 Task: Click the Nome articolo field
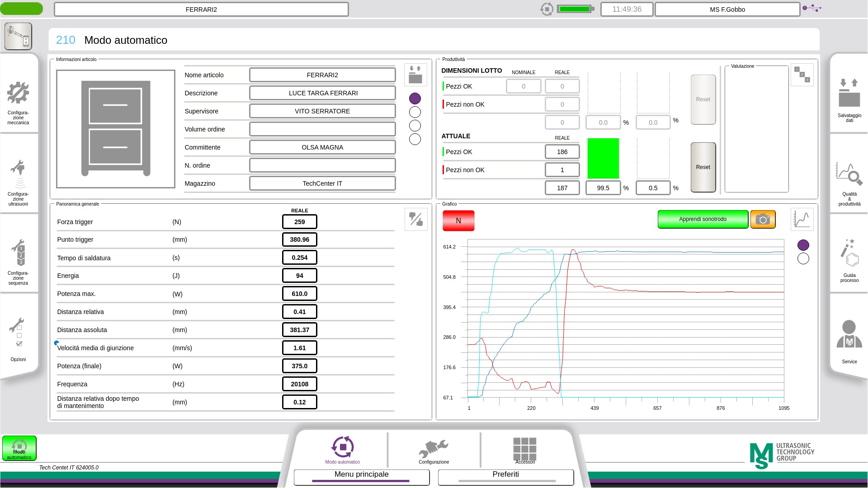(322, 75)
